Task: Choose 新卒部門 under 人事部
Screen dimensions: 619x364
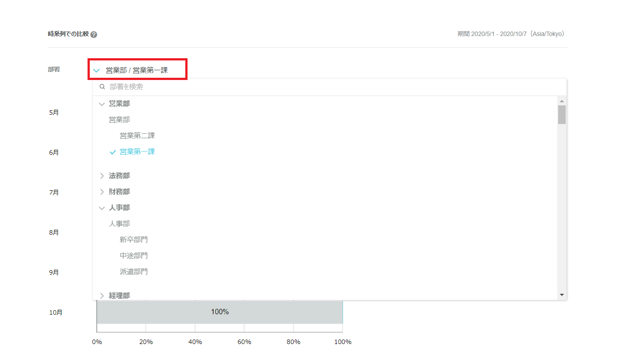Action: (134, 240)
